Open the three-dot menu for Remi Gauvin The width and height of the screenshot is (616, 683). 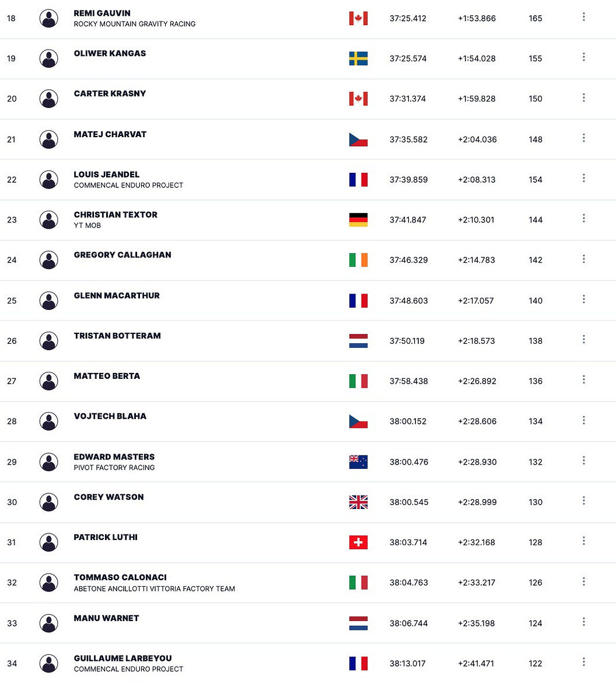tap(584, 17)
